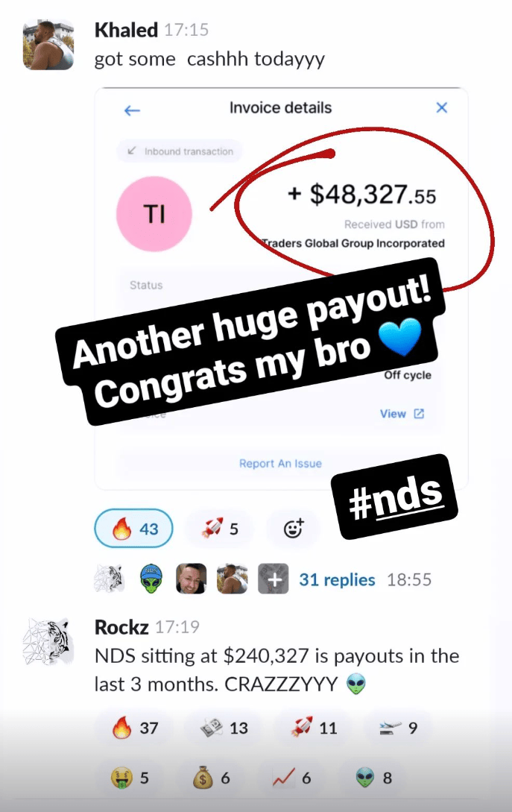Click the airplane reaction with 9
Viewport: 512px width, 812px height.
click(399, 728)
